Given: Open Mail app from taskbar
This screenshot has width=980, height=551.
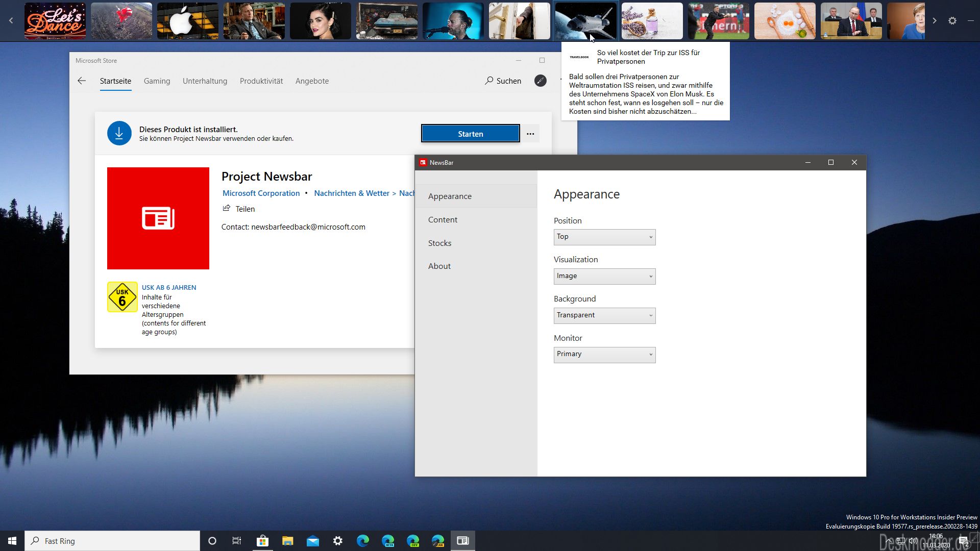Looking at the screenshot, I should point(312,541).
